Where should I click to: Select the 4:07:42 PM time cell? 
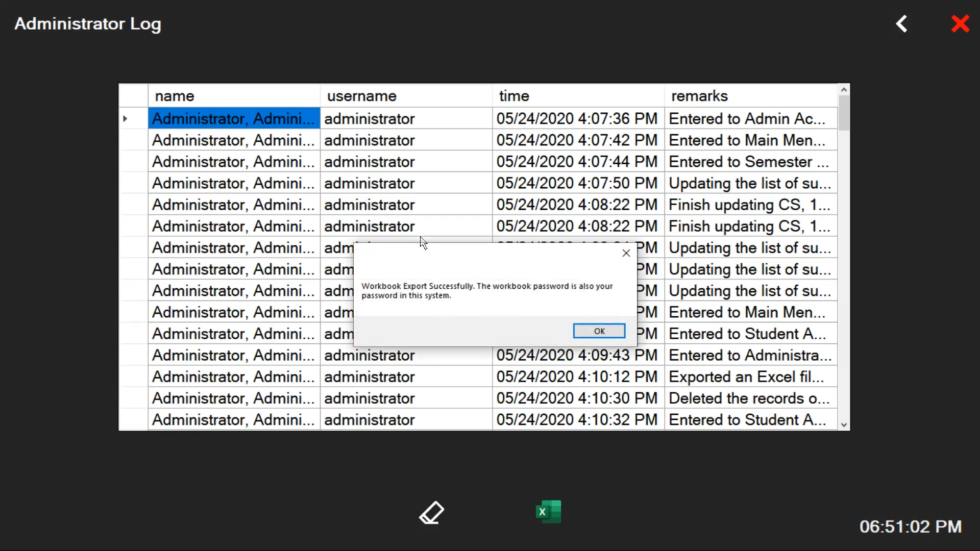[578, 140]
